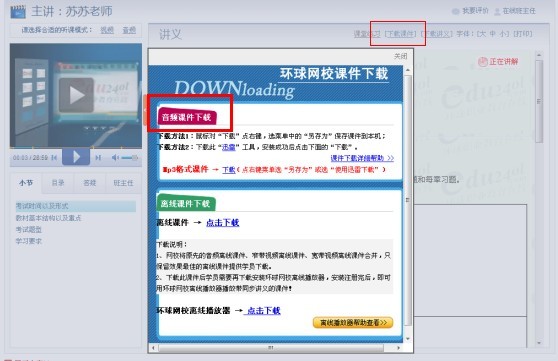Mute the video with the speaker icon

[x=115, y=157]
